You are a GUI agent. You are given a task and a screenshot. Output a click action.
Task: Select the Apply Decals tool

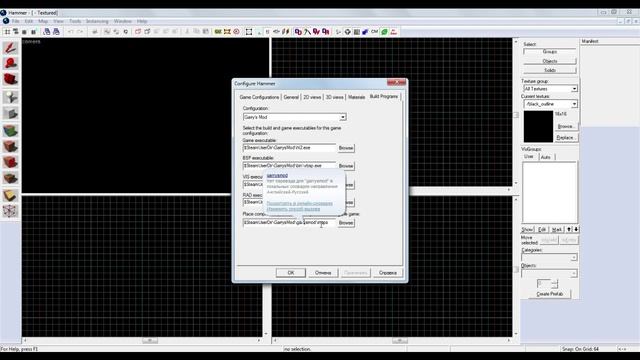[x=10, y=162]
